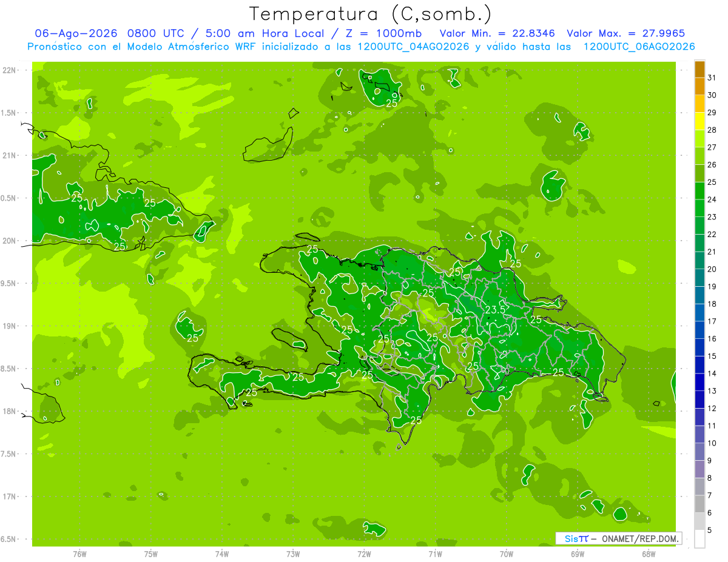Click the legend value label '31'
The image size is (728, 562).
pos(712,78)
